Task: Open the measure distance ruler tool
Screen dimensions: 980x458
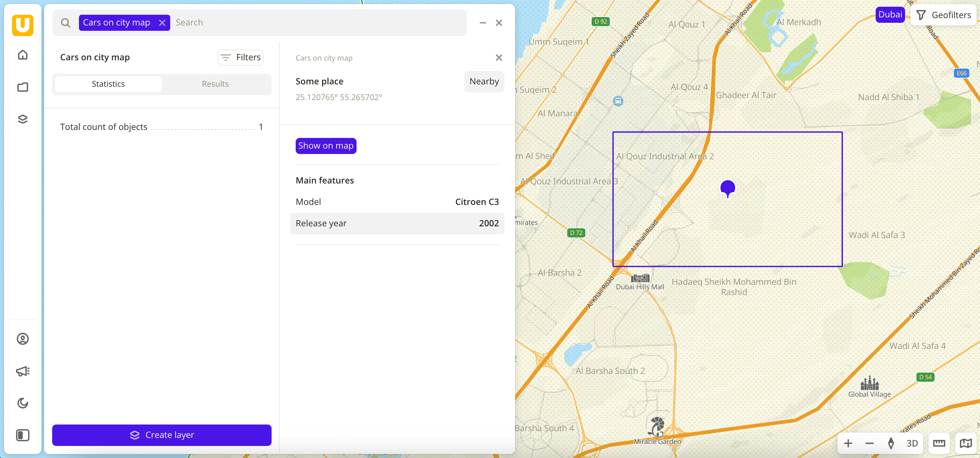Action: pos(939,443)
